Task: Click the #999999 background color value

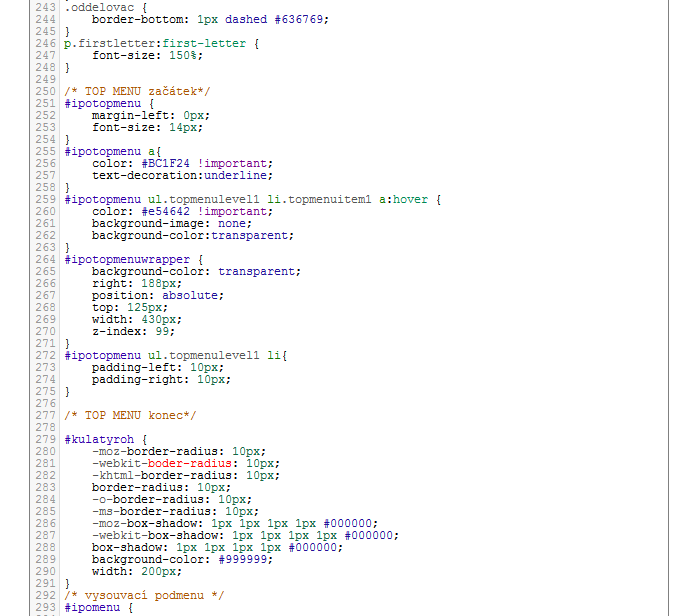Action: click(243, 559)
